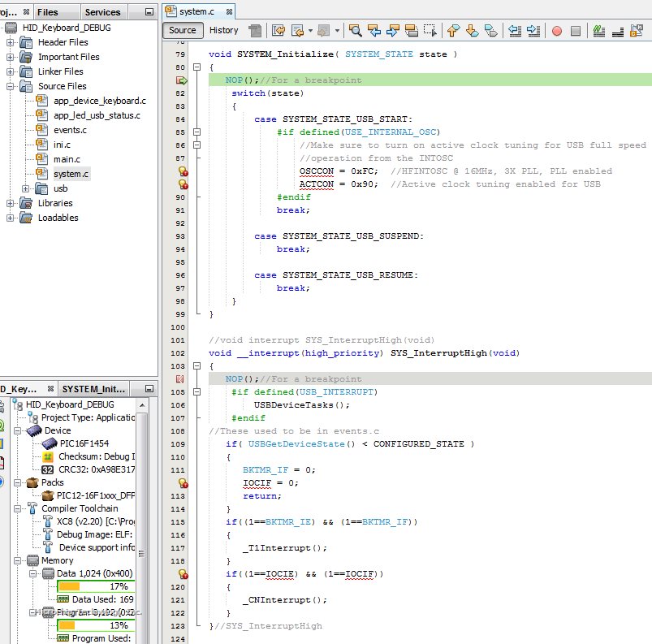The height and width of the screenshot is (644, 652).
Task: Collapse the Source Files folder
Action: [11, 86]
